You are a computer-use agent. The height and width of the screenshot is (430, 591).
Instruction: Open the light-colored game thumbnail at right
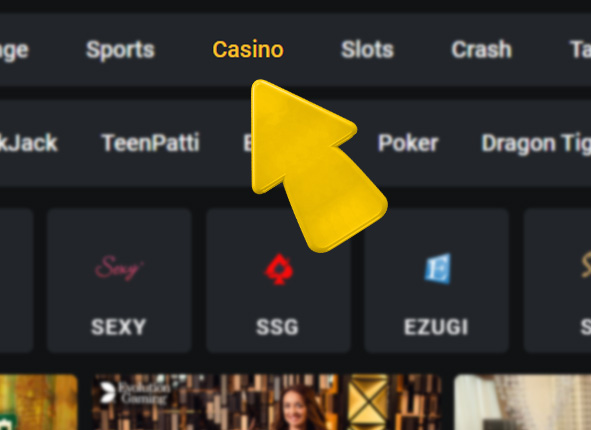coord(522,402)
